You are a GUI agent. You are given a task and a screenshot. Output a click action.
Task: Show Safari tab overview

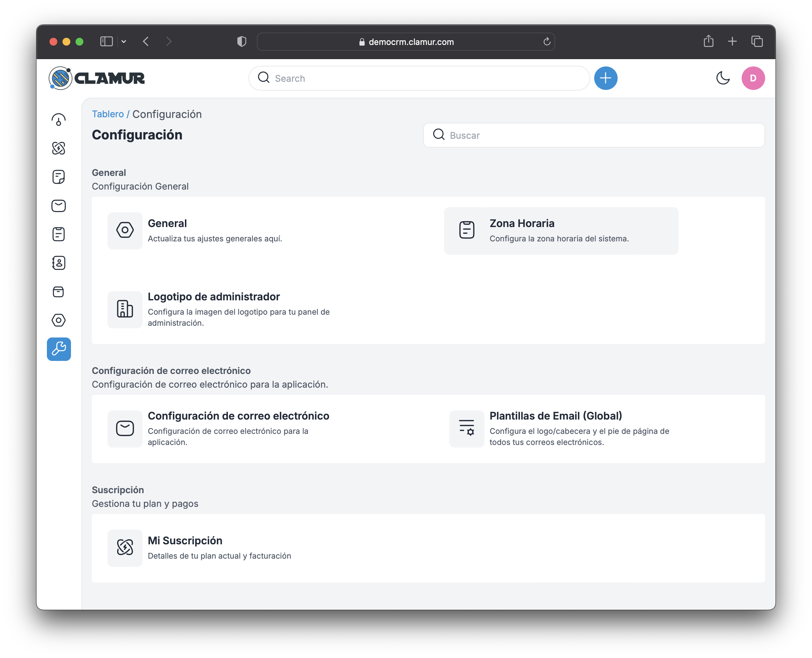coord(757,41)
